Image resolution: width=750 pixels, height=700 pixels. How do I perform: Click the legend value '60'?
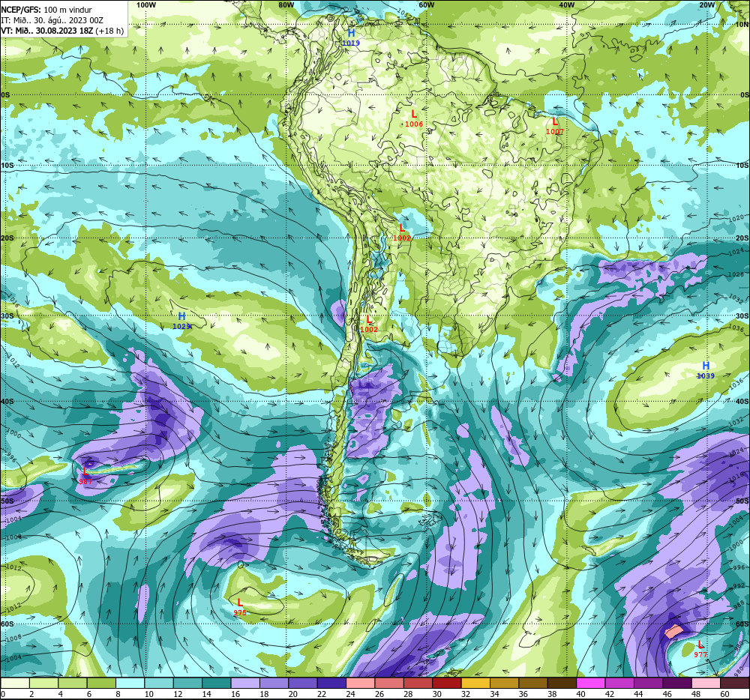[724, 694]
